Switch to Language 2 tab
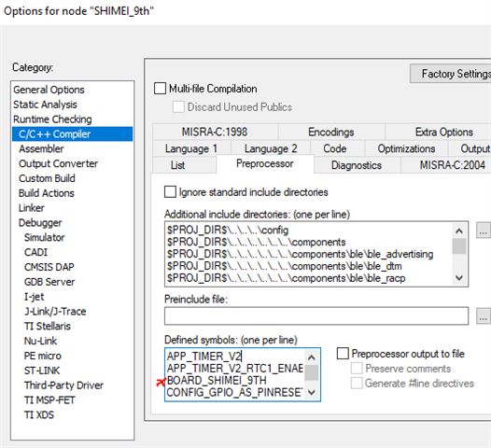The width and height of the screenshot is (491, 448). coord(271,148)
